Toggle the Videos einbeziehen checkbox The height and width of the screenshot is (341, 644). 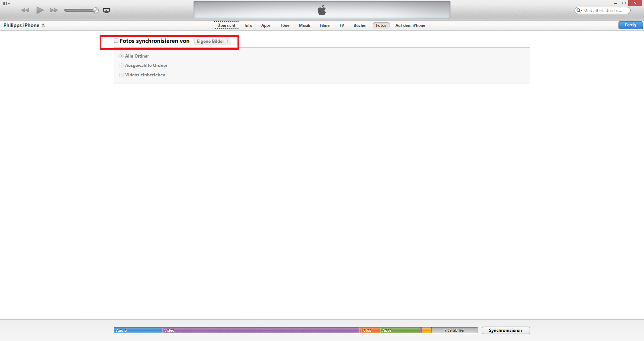121,75
